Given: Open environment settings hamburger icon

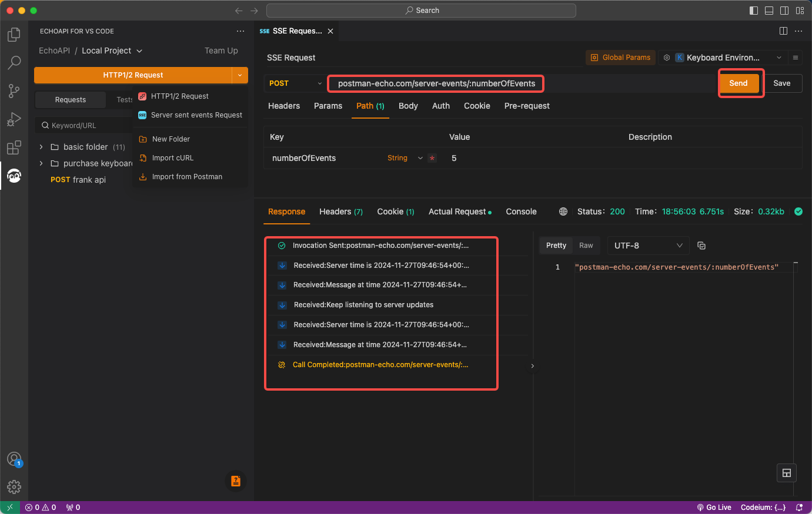Looking at the screenshot, I should click(x=796, y=58).
